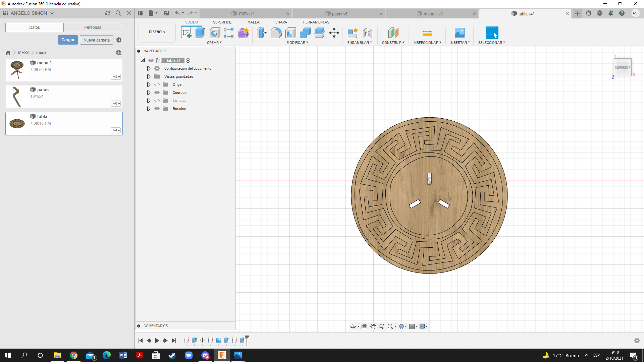
Task: Open the Diseño workspace dropdown
Action: tap(157, 32)
